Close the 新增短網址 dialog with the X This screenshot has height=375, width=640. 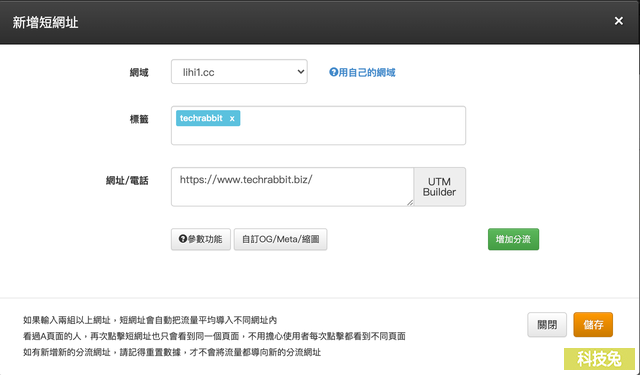[618, 21]
